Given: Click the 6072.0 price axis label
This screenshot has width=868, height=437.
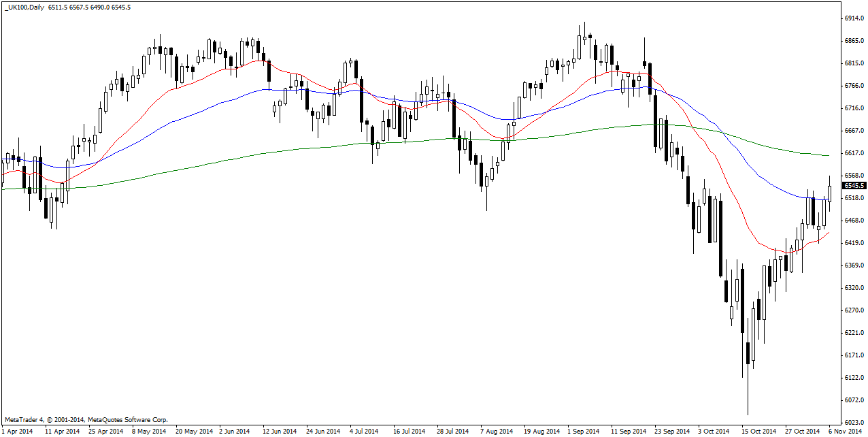Looking at the screenshot, I should pyautogui.click(x=854, y=400).
